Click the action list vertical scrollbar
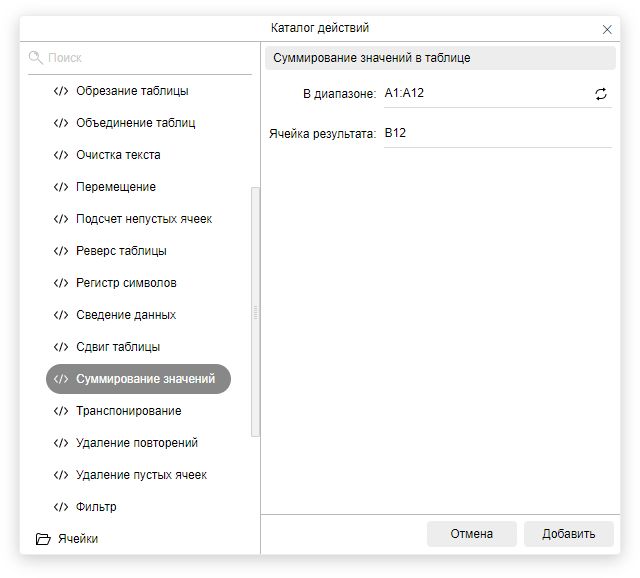The height and width of the screenshot is (578, 640). pos(255,310)
